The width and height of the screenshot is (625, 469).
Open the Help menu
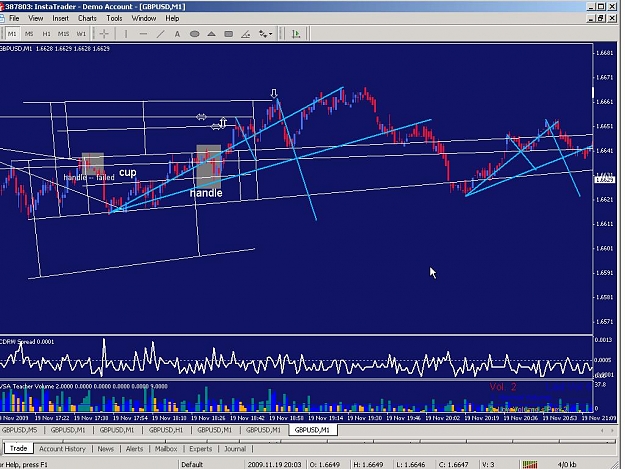pos(172,18)
